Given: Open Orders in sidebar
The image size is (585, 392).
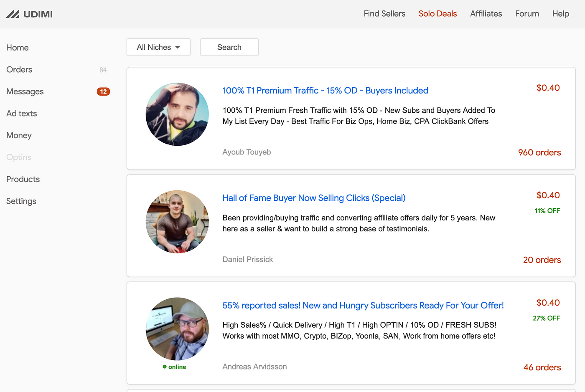Looking at the screenshot, I should pos(19,70).
